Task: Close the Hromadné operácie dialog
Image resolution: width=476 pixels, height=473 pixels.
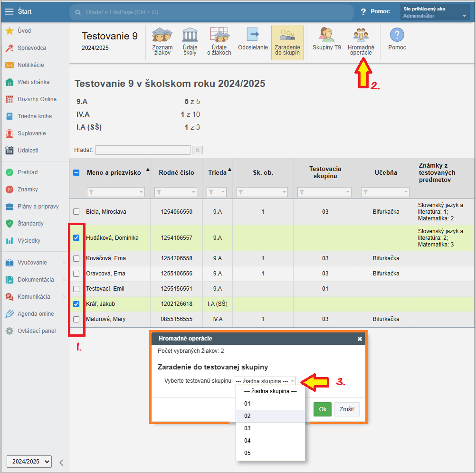Action: coord(360,339)
